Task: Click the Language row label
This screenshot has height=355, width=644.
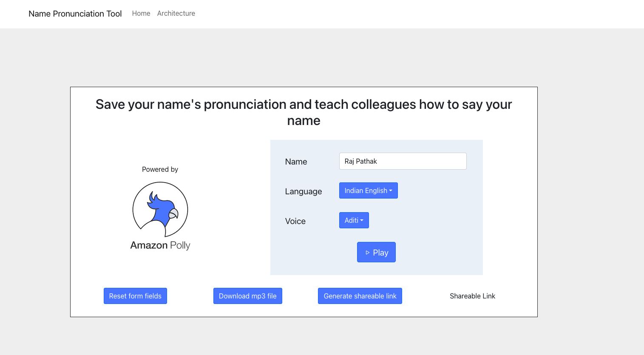Action: [x=303, y=191]
